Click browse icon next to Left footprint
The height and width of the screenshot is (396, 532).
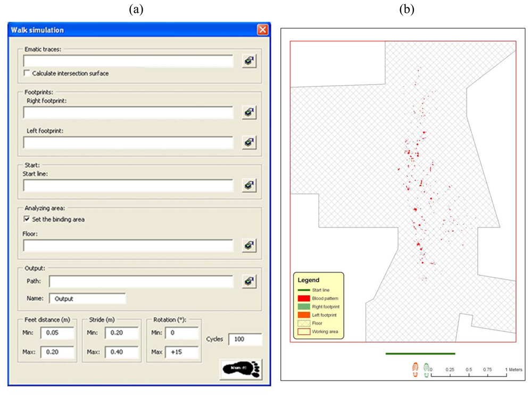point(248,142)
